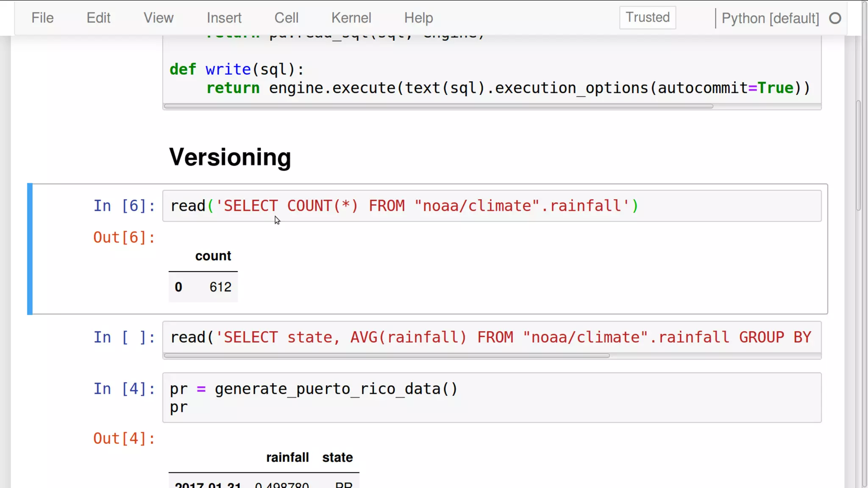This screenshot has width=868, height=488.
Task: Click the kernel idle indicator circle
Action: tap(835, 18)
